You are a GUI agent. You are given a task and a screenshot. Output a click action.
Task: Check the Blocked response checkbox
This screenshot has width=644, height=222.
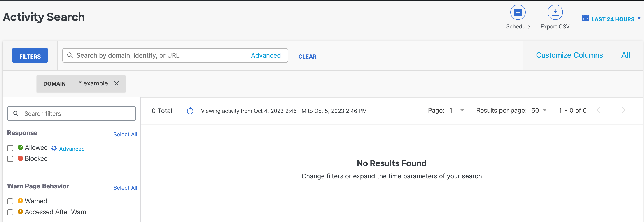[x=10, y=159]
